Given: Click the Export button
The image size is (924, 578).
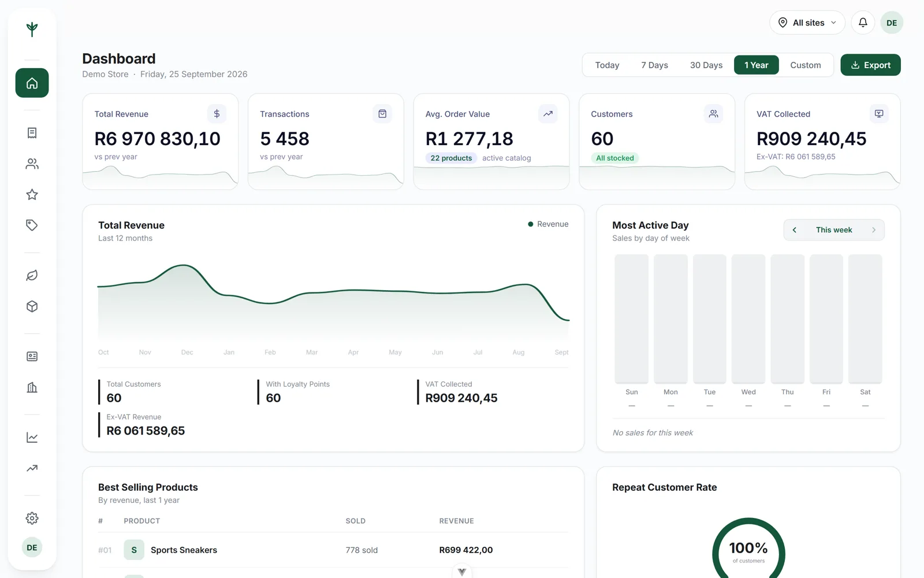Looking at the screenshot, I should pyautogui.click(x=870, y=65).
